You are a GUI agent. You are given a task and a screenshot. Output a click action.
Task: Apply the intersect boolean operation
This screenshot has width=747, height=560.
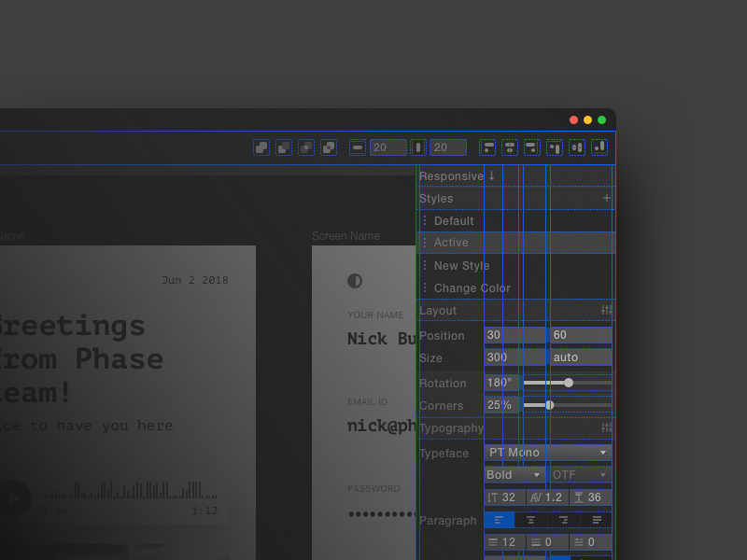coord(306,147)
